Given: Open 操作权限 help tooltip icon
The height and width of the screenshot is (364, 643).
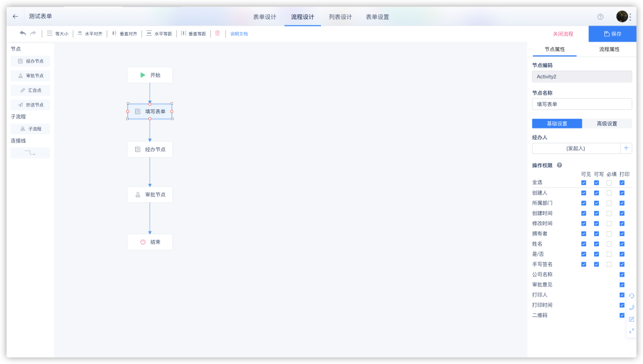Looking at the screenshot, I should (559, 165).
